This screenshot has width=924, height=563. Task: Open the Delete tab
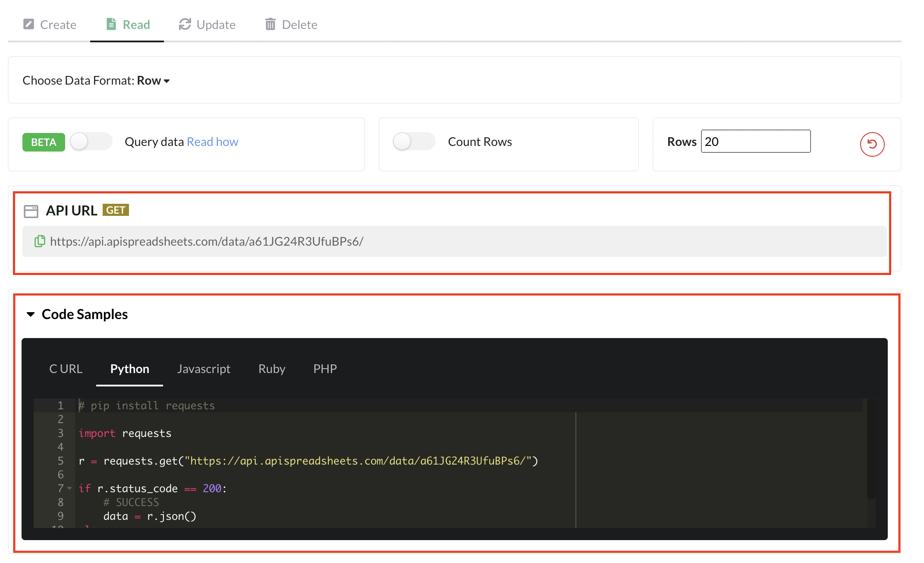point(291,25)
